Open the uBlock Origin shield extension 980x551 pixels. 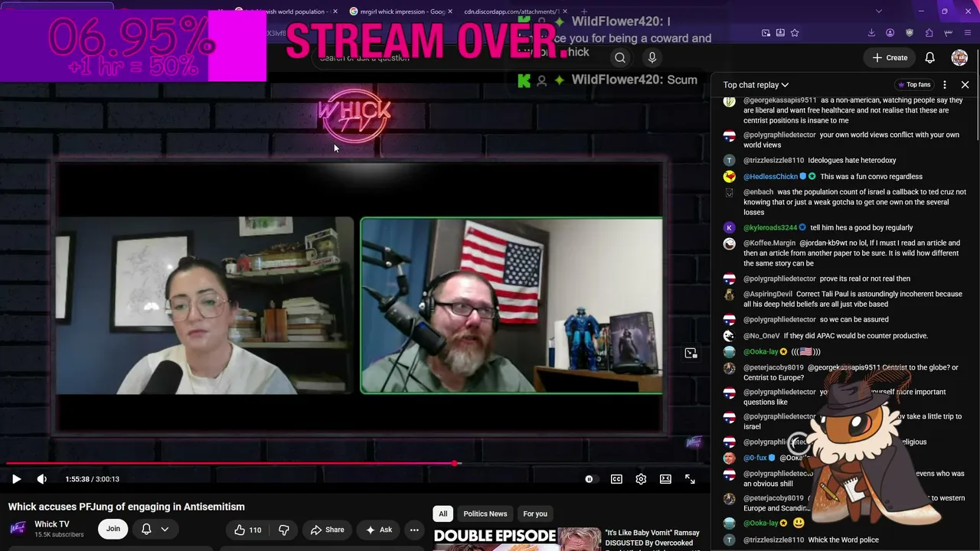point(910,33)
